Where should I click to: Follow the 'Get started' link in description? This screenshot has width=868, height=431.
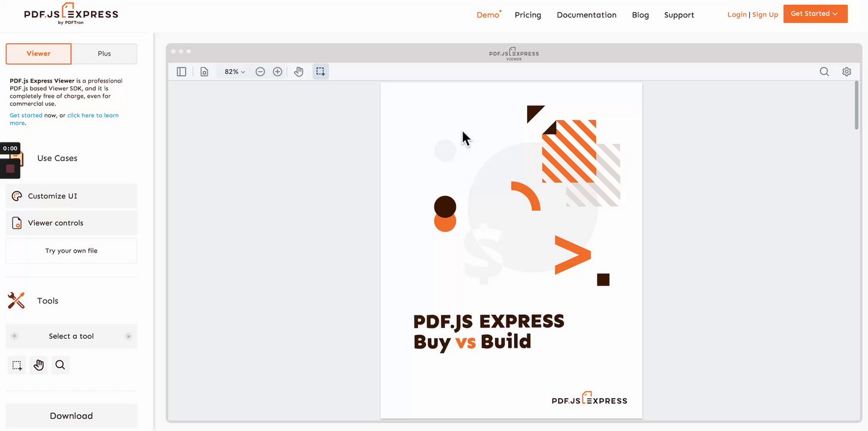click(26, 116)
